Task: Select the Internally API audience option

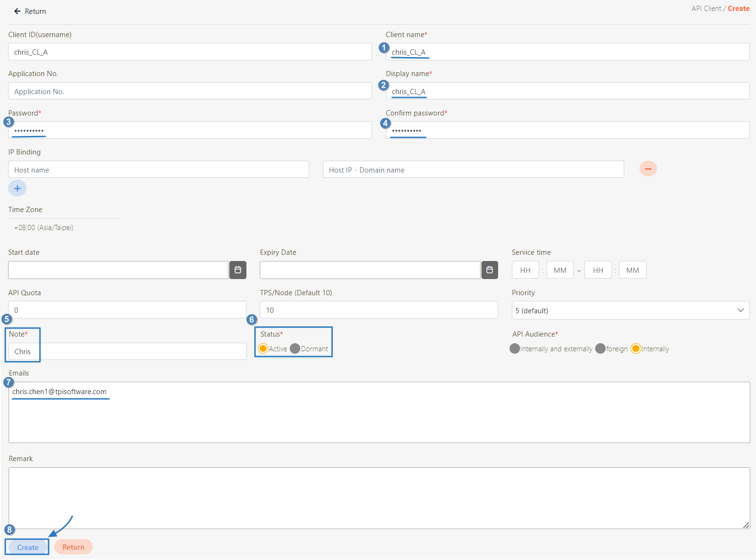Action: pos(636,349)
